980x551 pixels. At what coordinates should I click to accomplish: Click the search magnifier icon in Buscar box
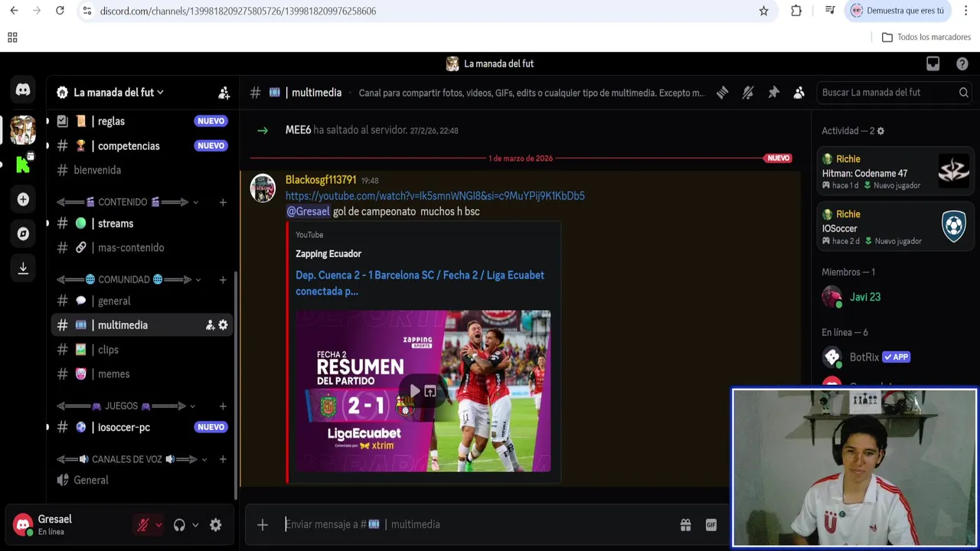(963, 93)
